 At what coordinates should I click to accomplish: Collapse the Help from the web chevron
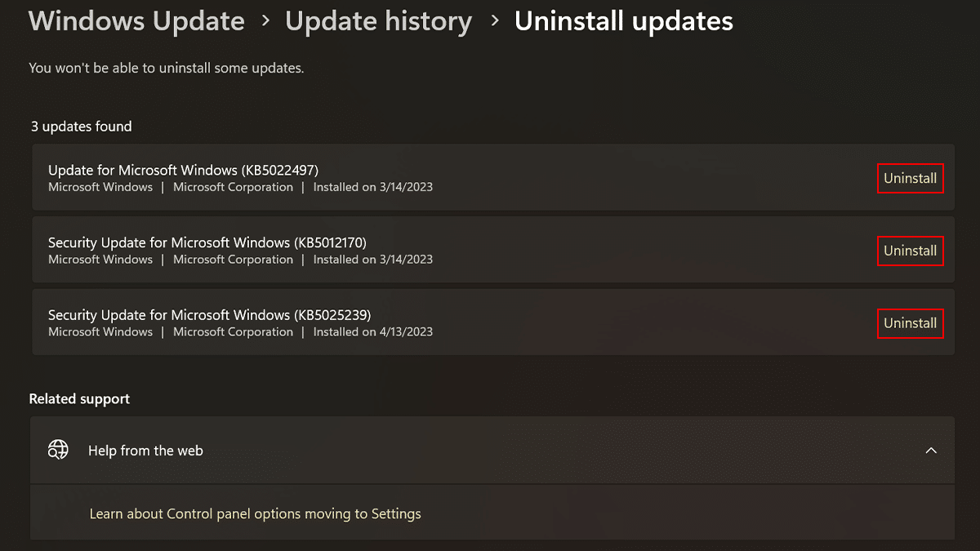pyautogui.click(x=931, y=451)
